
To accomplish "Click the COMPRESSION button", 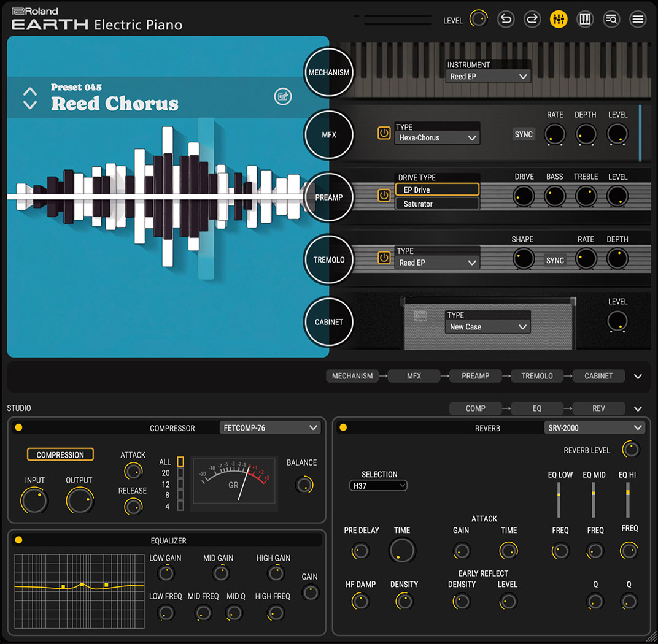I will tap(60, 454).
